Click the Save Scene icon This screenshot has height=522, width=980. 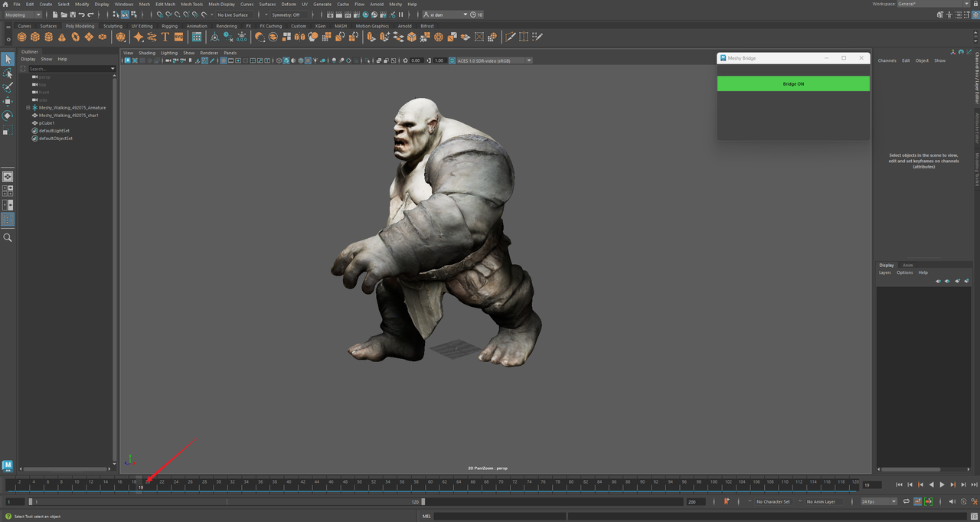click(72, 15)
